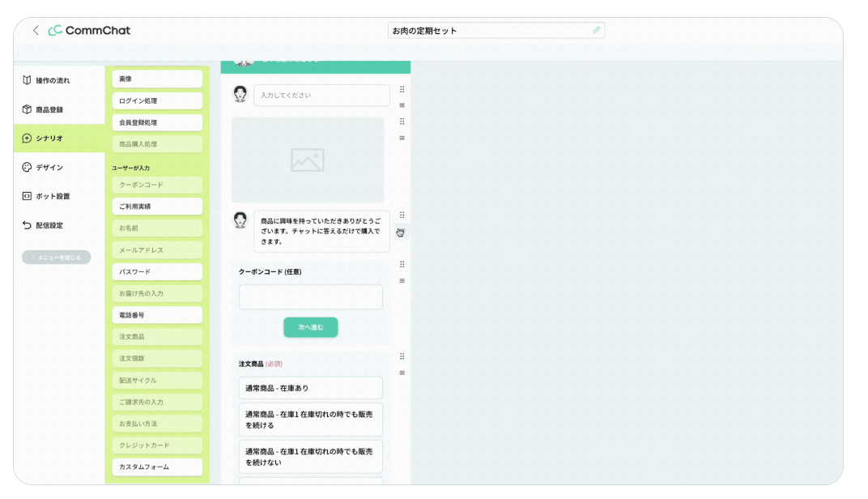The width and height of the screenshot is (868, 499).
Task: Open menu icon beside クーポンコード block
Action: point(402,281)
